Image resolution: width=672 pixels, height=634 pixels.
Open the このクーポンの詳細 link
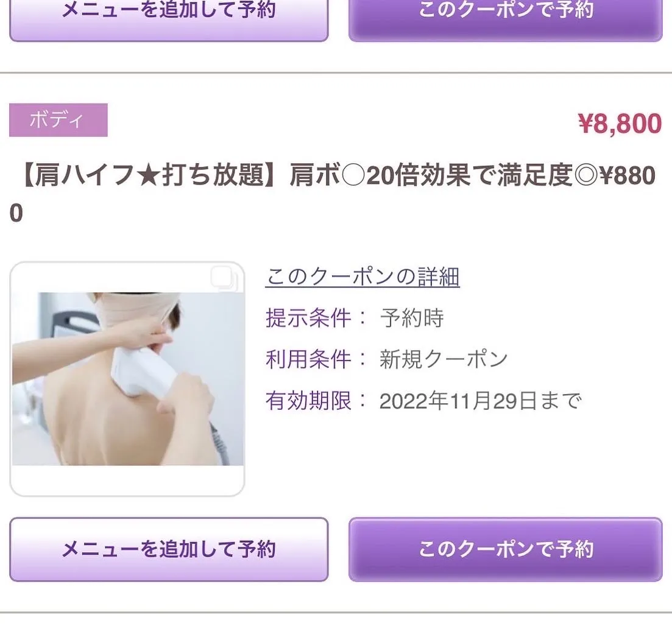click(x=362, y=276)
